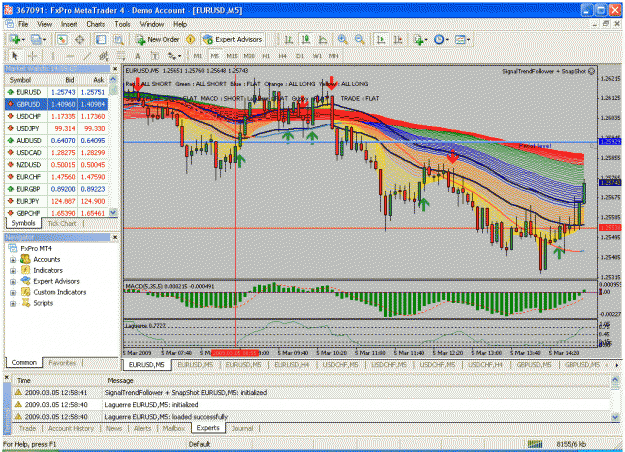Expand the Indicators tree node
Screen dimensions: 625x452
pos(13,271)
